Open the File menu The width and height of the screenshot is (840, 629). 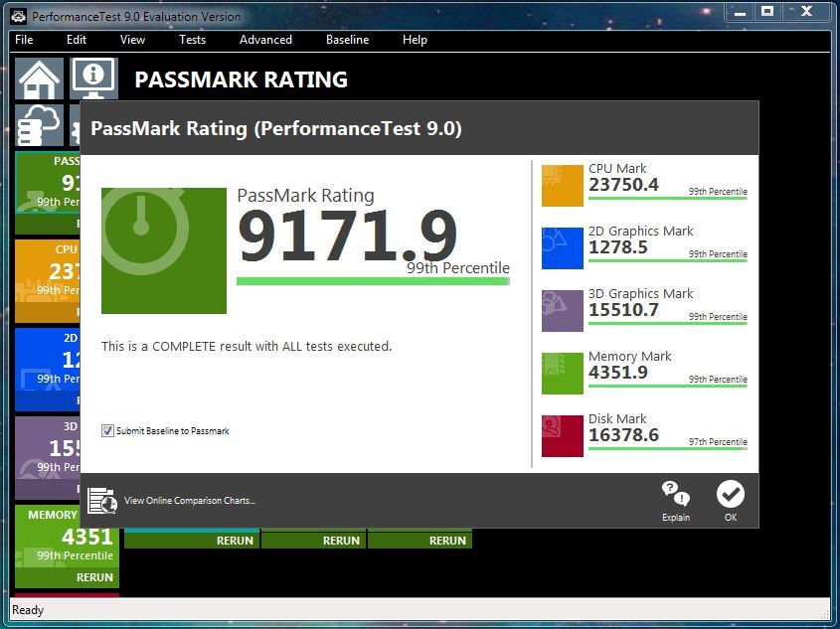click(x=24, y=40)
